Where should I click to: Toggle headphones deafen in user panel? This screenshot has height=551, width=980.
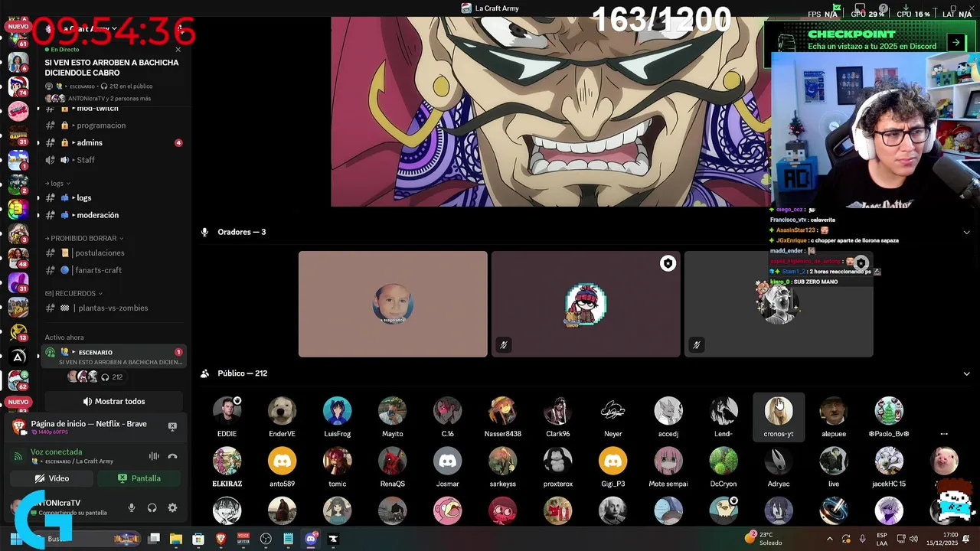tap(152, 507)
